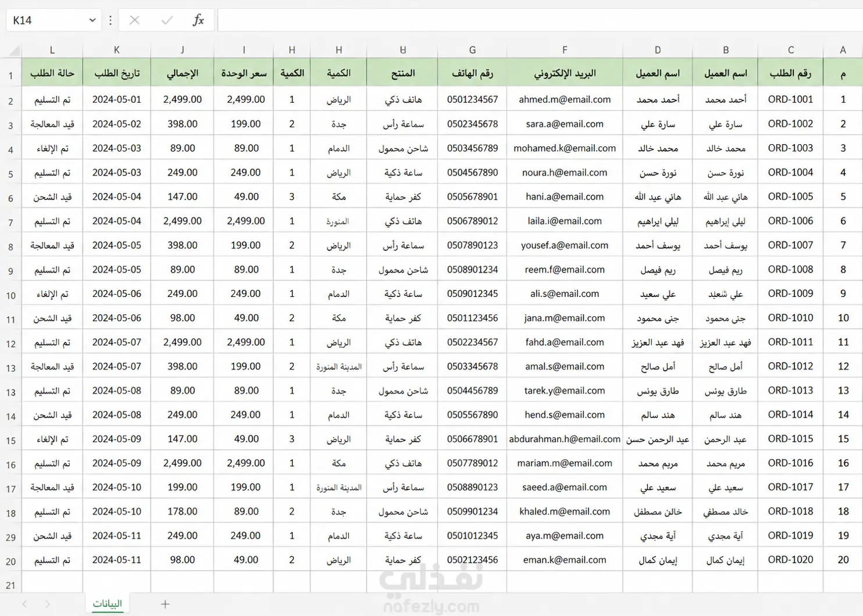This screenshot has width=863, height=616.
Task: Click the previous sheet navigation arrow
Action: tap(24, 604)
